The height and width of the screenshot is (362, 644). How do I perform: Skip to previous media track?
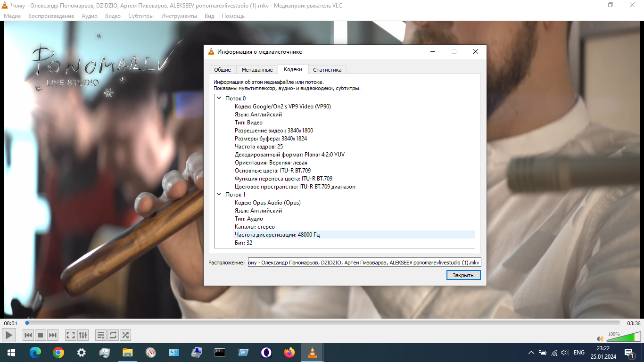coord(28,335)
